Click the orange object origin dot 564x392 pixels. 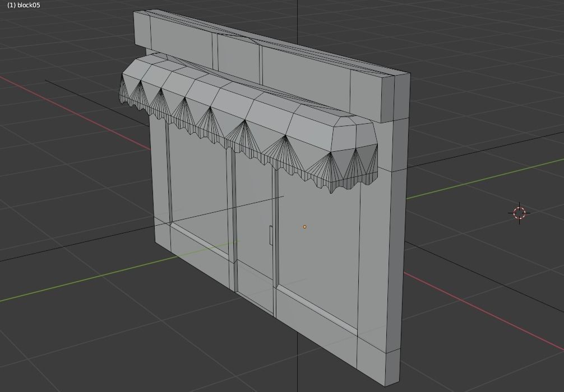pyautogui.click(x=304, y=227)
